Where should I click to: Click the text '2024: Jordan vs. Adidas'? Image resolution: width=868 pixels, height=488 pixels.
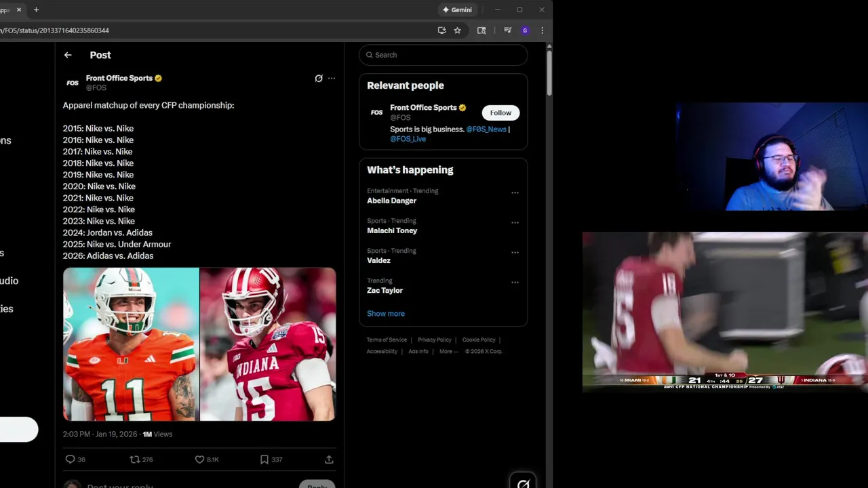click(x=108, y=233)
